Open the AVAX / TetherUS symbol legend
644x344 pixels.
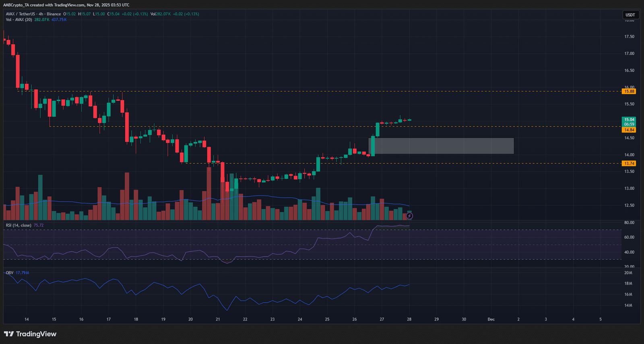[x=20, y=14]
